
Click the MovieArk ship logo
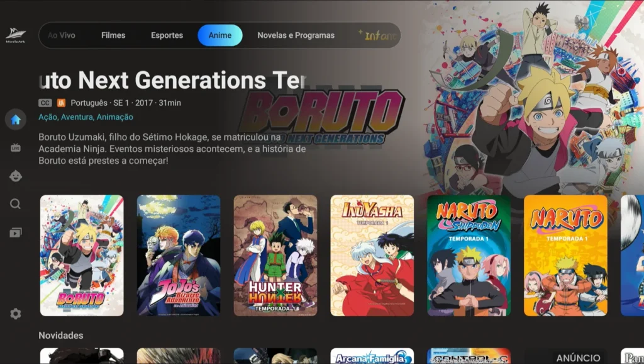tap(16, 35)
